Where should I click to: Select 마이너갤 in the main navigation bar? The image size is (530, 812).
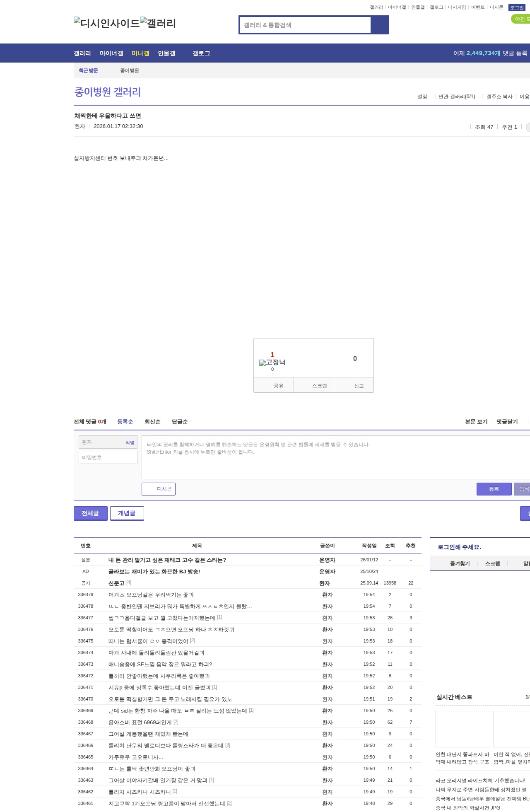[111, 53]
